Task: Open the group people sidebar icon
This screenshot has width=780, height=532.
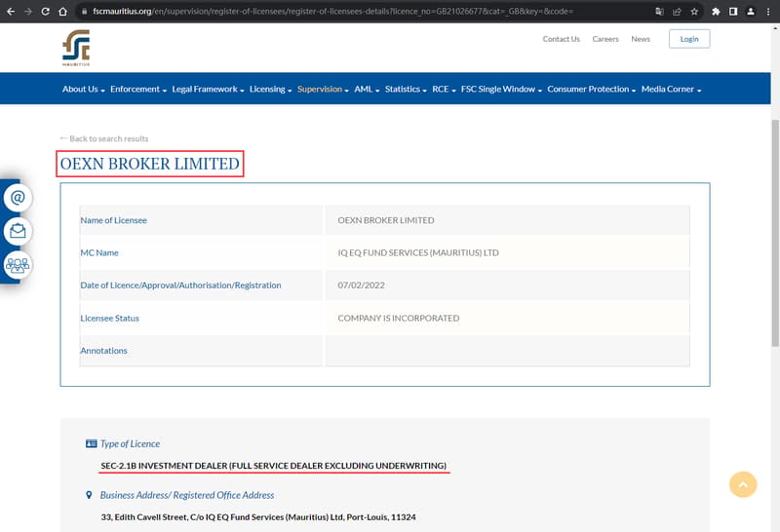Action: pos(18,265)
